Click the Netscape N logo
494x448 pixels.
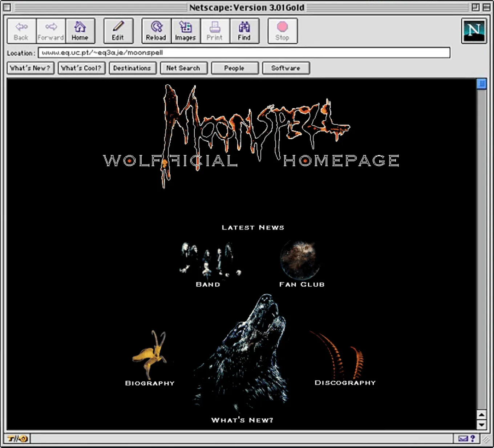coord(474,31)
